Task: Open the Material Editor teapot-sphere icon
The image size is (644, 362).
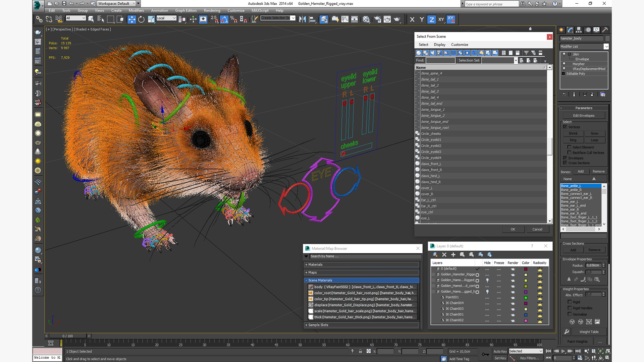Action: point(366,19)
